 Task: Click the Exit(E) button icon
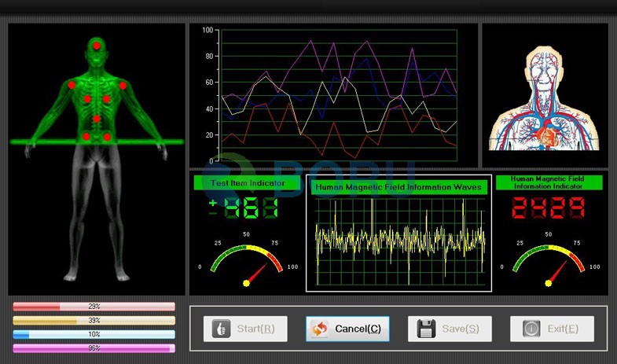(530, 329)
